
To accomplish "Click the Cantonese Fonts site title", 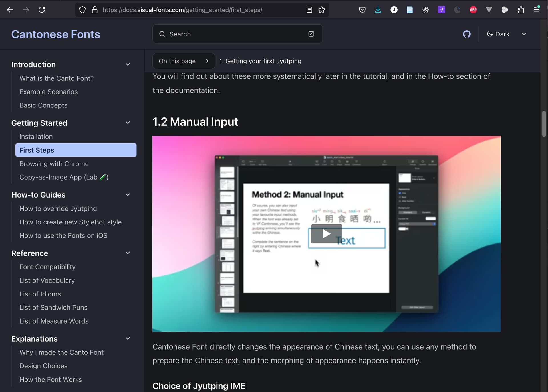I will pos(56,34).
